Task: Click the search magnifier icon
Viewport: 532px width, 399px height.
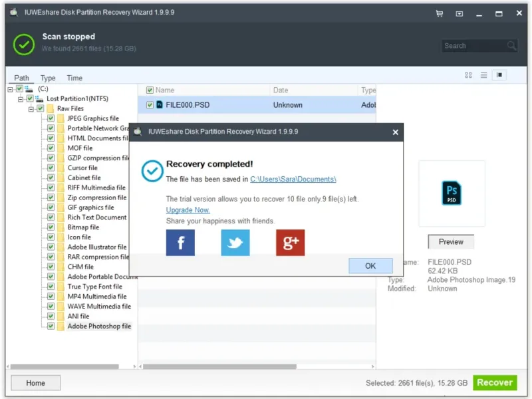Action: pyautogui.click(x=511, y=45)
